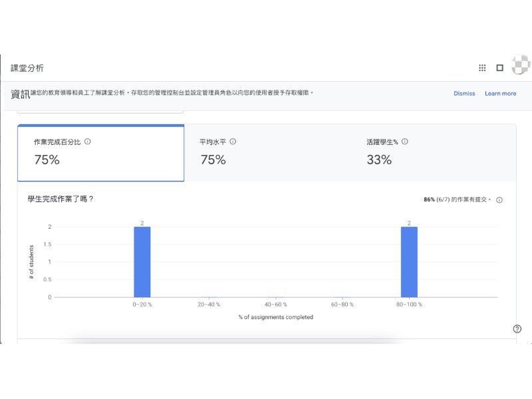Screen dimensions: 532x399
Task: Switch to the 平均水平 75% tab
Action: click(266, 153)
